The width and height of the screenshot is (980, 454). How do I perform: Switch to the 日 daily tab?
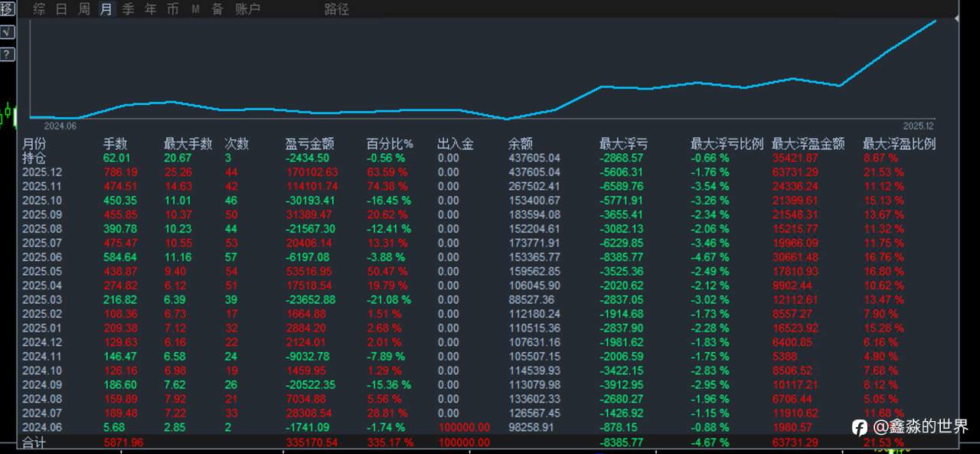coord(60,9)
